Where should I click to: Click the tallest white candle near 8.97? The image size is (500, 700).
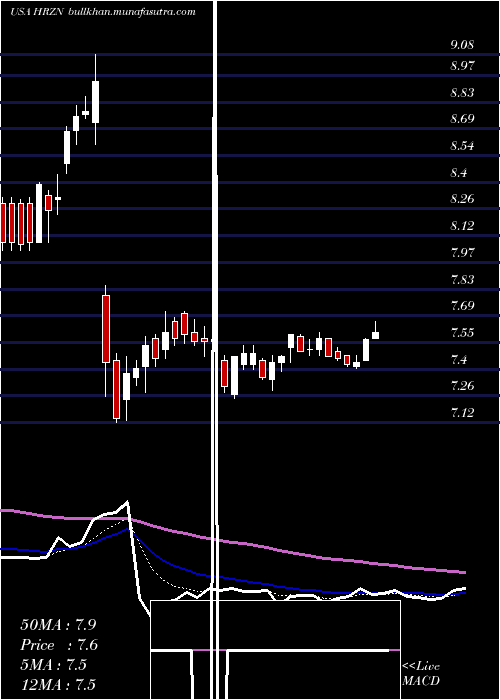96,102
